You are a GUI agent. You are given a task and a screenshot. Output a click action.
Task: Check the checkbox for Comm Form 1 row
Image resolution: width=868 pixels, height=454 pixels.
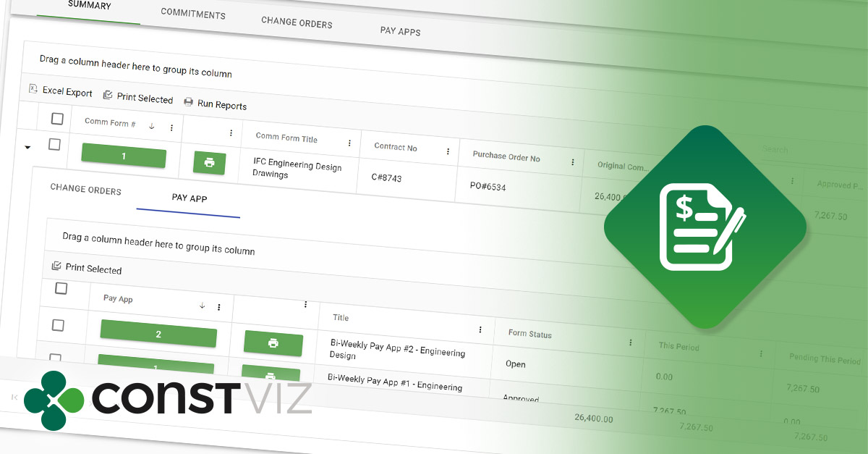tap(54, 143)
